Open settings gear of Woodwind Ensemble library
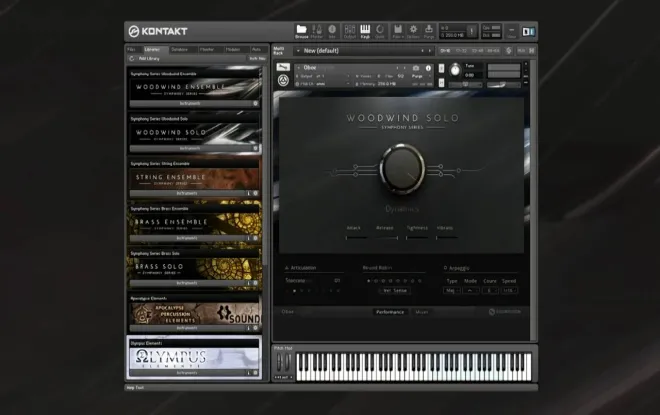Screen dimensions: 660x415 (x=255, y=103)
